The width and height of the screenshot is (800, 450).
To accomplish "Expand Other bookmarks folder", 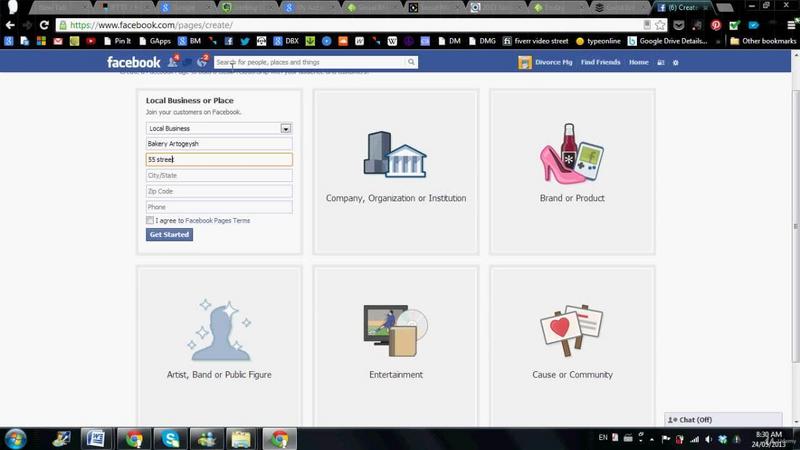I will [x=763, y=41].
